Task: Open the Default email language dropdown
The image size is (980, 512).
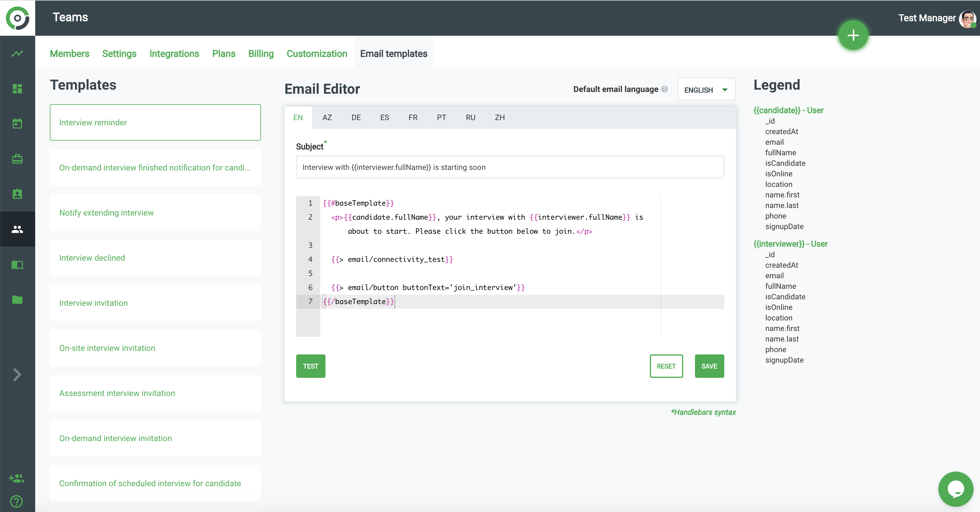Action: click(x=706, y=90)
